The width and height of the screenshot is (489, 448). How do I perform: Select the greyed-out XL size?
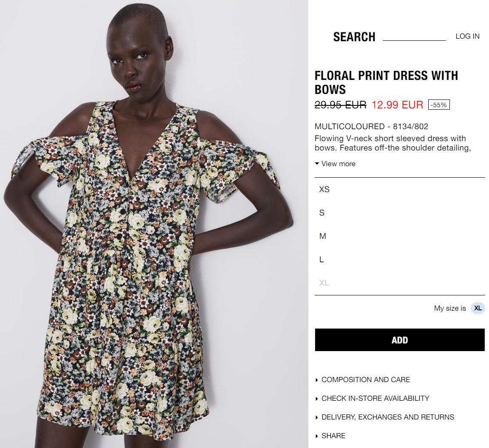tap(400, 283)
